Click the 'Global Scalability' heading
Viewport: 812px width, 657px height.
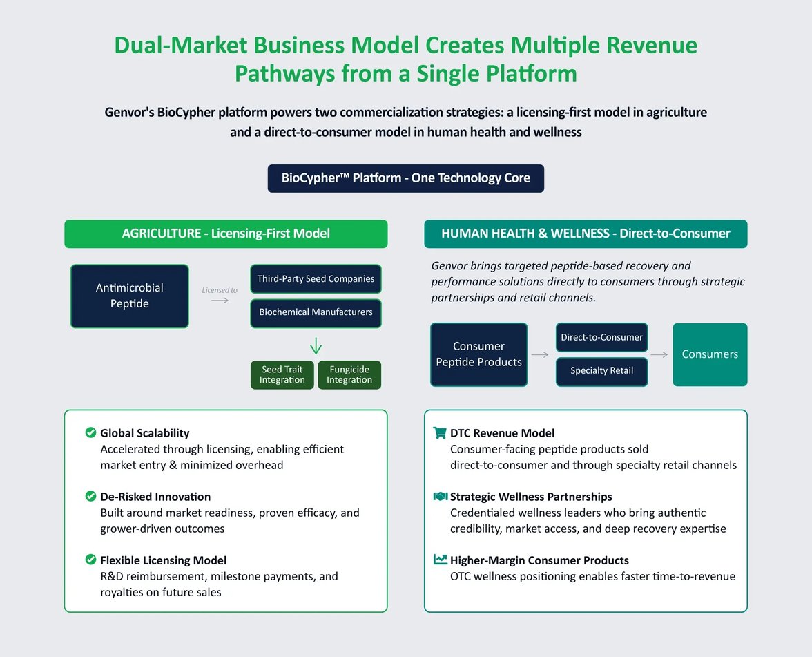(x=145, y=432)
